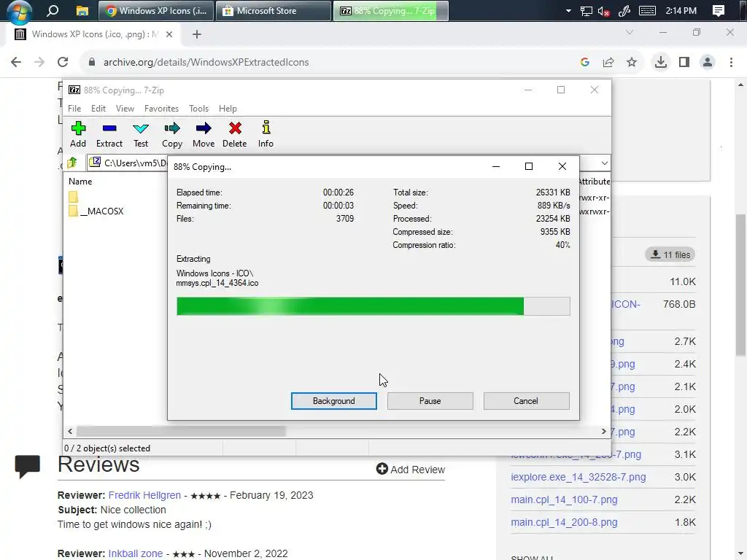Open main.cpl_14_100-7.png file link

tap(564, 499)
